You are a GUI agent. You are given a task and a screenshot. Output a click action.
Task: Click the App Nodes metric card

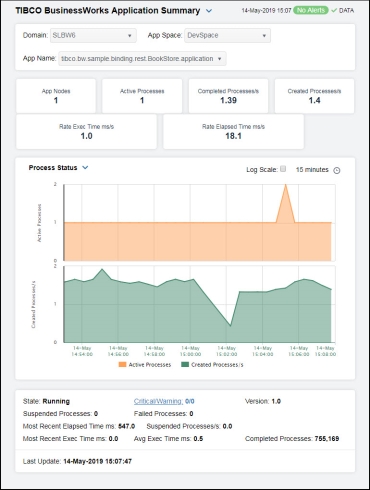coord(56,96)
